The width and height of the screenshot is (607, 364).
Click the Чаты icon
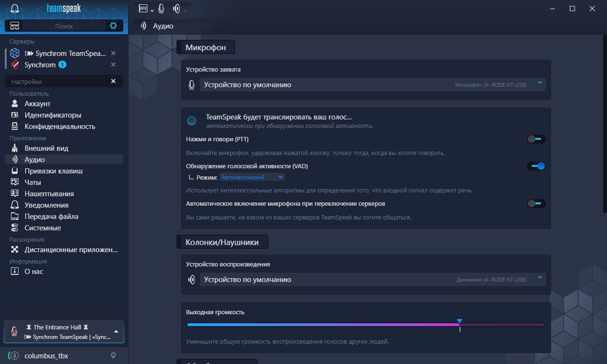tap(15, 182)
